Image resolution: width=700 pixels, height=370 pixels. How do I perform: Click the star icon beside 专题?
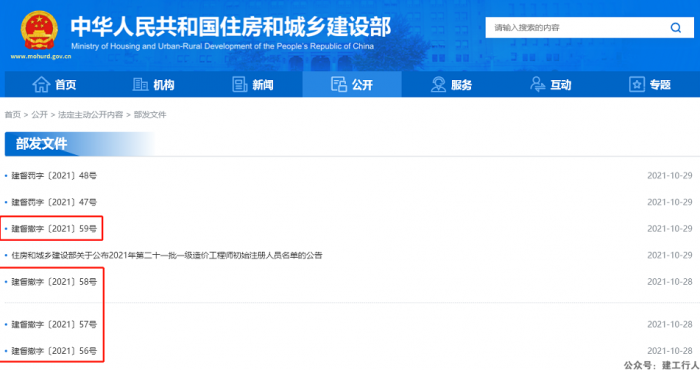[637, 84]
